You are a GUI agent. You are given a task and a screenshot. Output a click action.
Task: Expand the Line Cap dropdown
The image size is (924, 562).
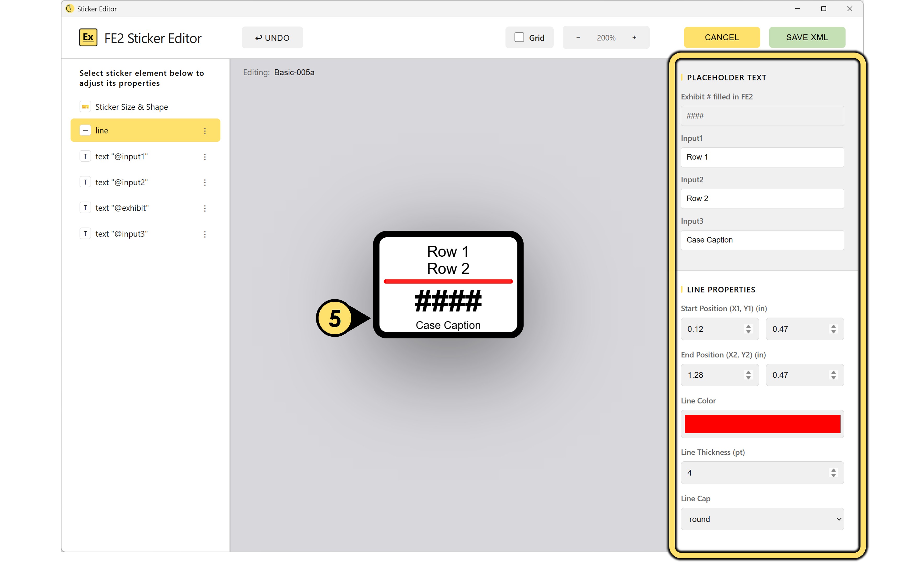tap(762, 519)
